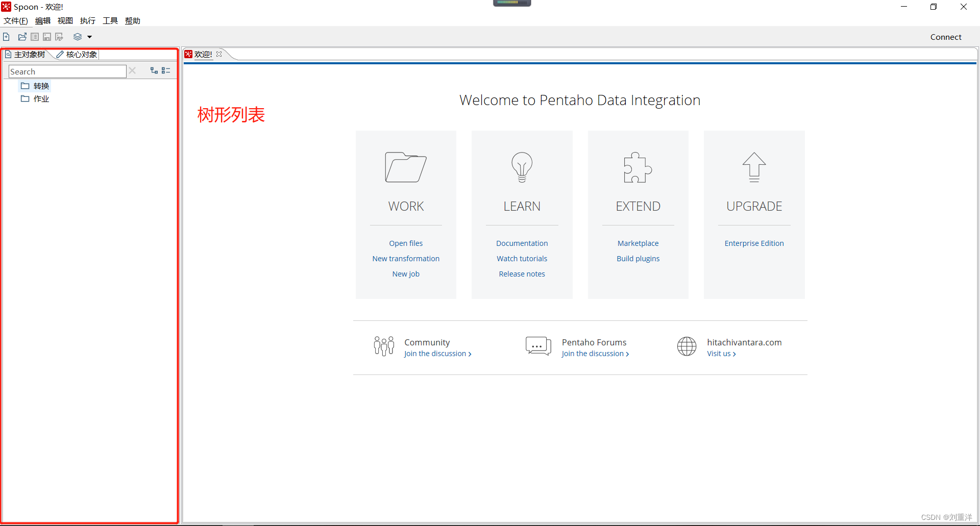The height and width of the screenshot is (526, 980).
Task: Minimize the Spoon window
Action: [904, 7]
